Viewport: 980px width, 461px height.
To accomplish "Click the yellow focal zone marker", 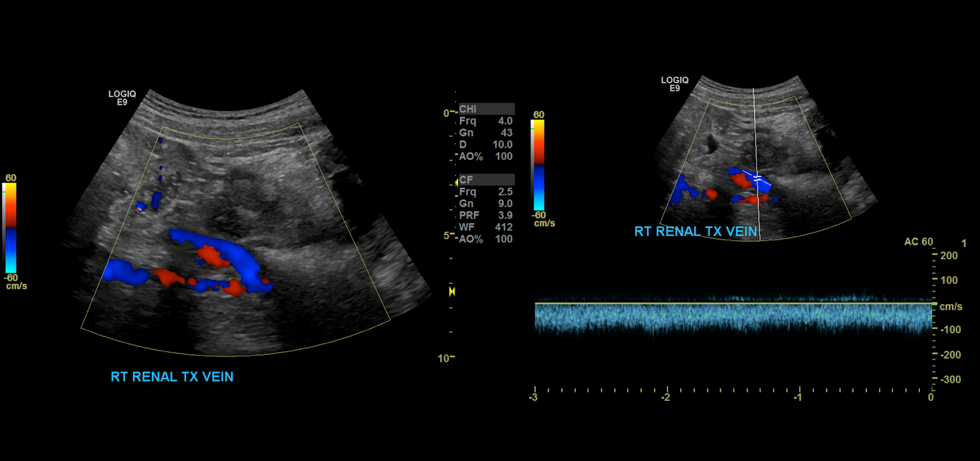I will tap(452, 291).
